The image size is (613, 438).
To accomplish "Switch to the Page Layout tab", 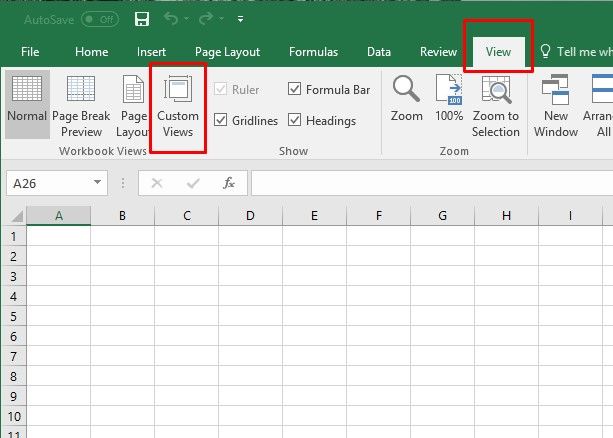I will [x=227, y=52].
